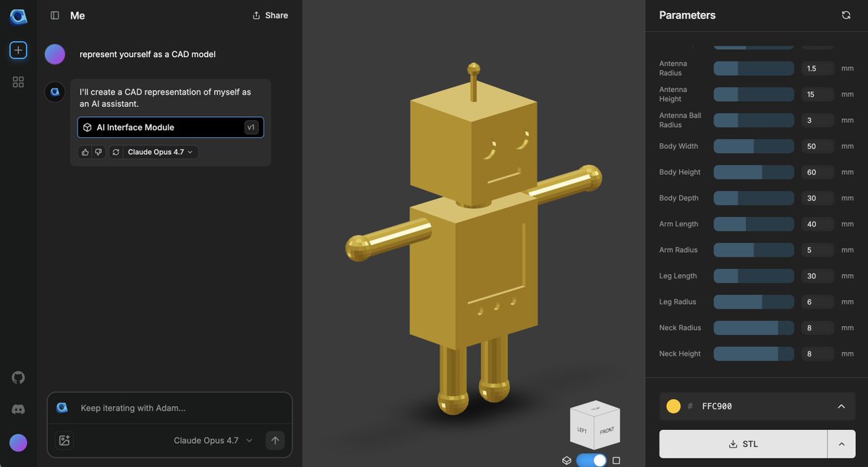Viewport: 868px width, 467px height.
Task: Toggle the blue switch near the view cube
Action: click(590, 460)
